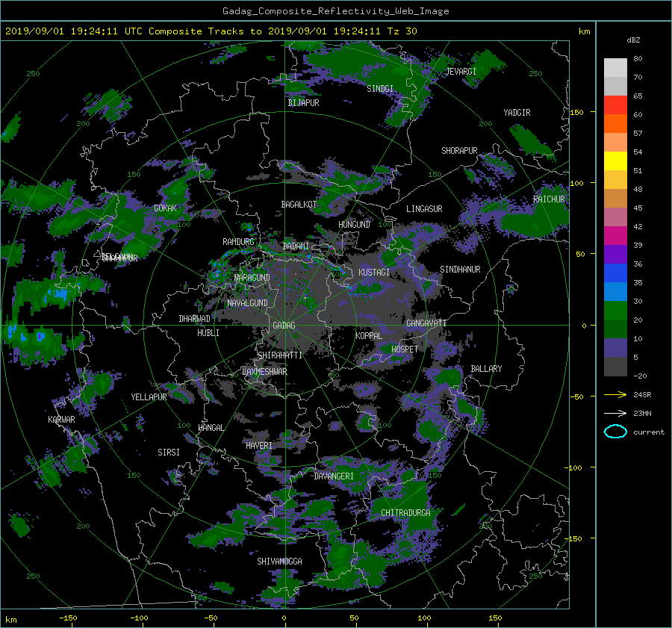Image resolution: width=672 pixels, height=628 pixels.
Task: Click the KARWAR city label
Action: point(61,420)
